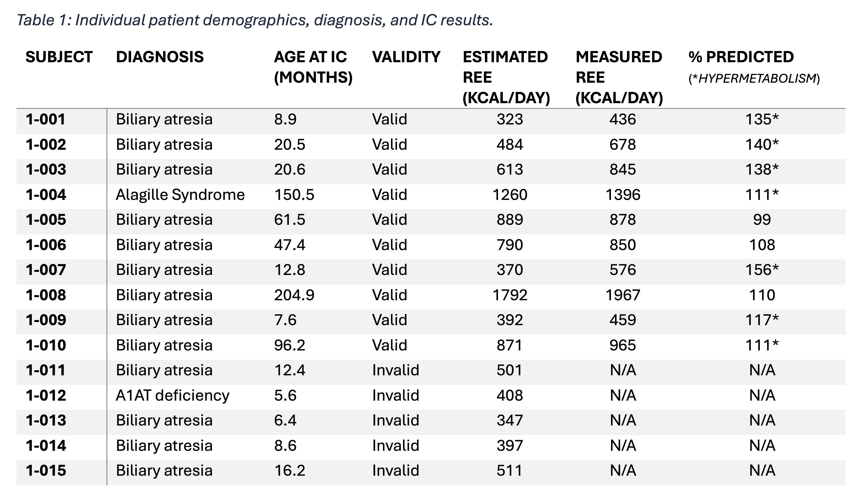
Task: Select the A1AT deficiency diagnosis cell
Action: [x=173, y=396]
